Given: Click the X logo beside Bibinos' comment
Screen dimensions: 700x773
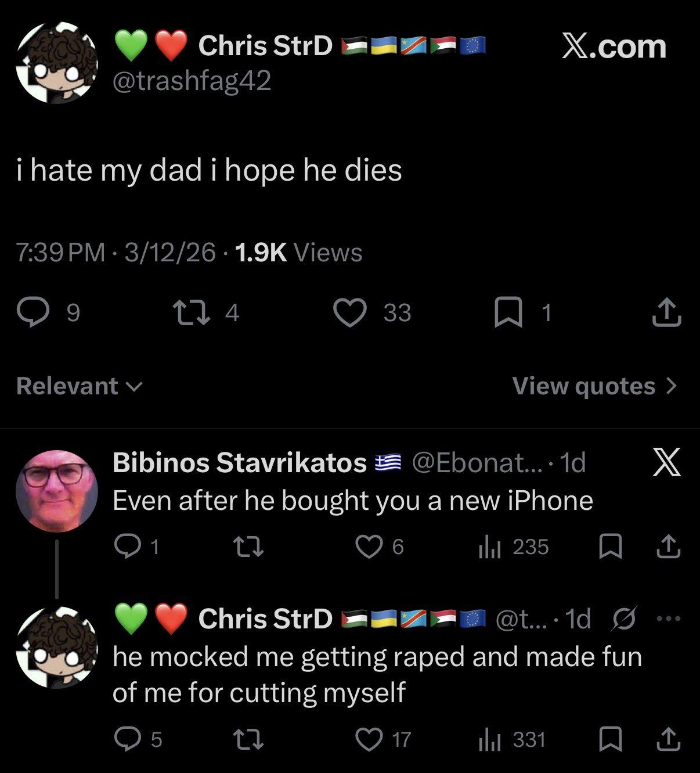Looking at the screenshot, I should (x=666, y=463).
